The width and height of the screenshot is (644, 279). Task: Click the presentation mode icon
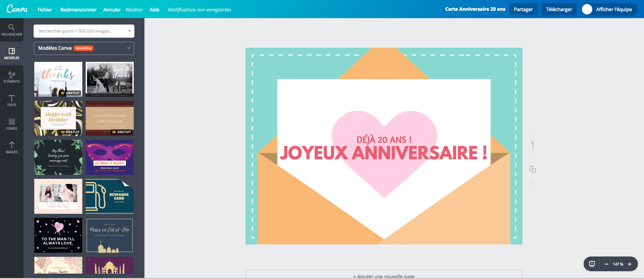pyautogui.click(x=592, y=264)
